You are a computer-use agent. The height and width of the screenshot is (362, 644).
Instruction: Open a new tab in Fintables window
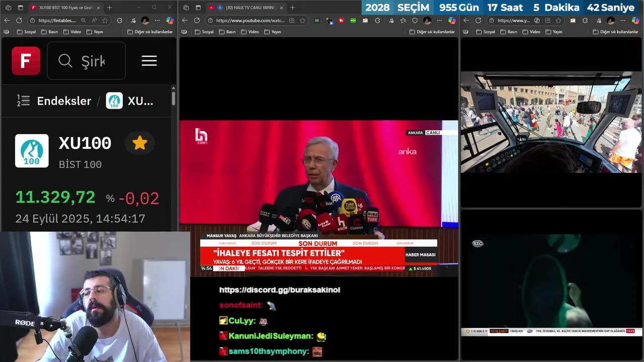(x=110, y=8)
